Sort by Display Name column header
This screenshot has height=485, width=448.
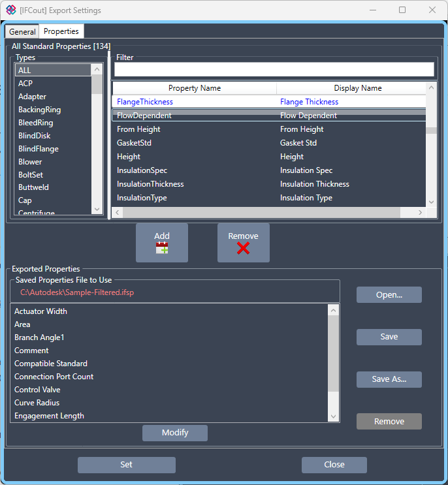point(351,88)
